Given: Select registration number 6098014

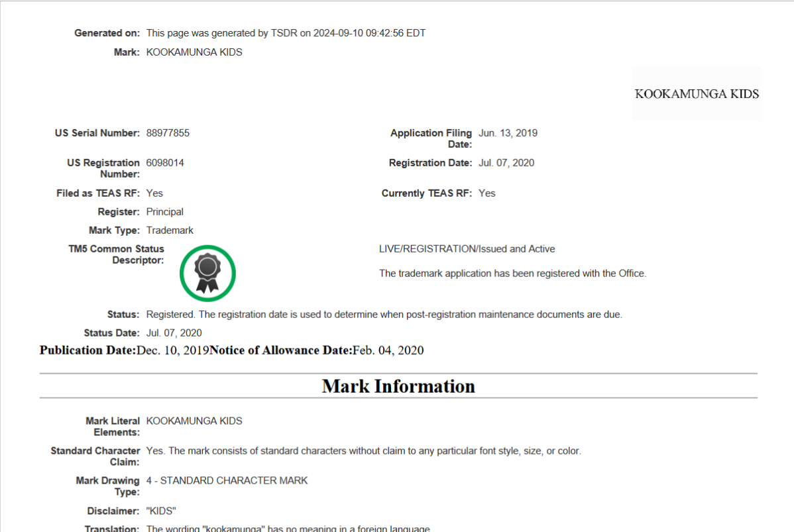Looking at the screenshot, I should (165, 163).
